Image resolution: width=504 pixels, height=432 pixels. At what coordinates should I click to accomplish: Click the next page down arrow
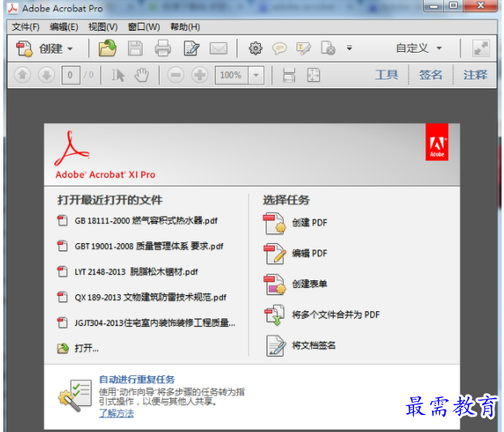(47, 75)
